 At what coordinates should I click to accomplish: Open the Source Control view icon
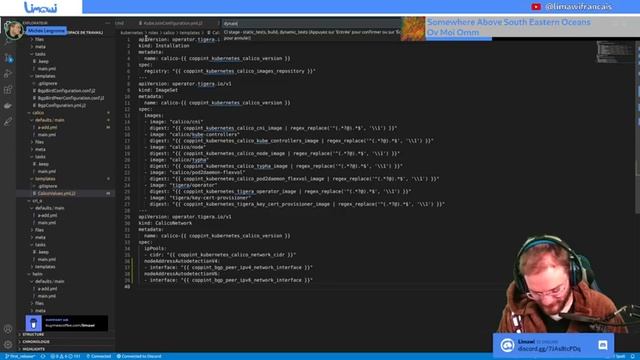pos(8,59)
